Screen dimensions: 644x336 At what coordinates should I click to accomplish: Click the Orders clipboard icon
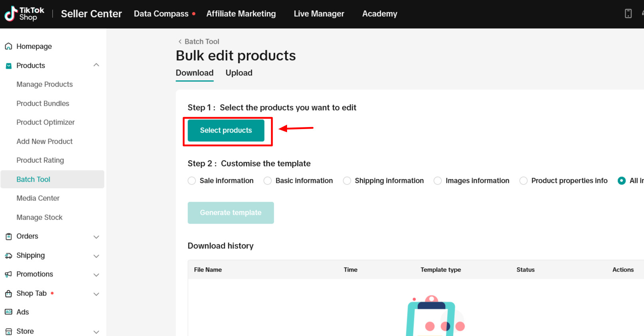(x=8, y=237)
